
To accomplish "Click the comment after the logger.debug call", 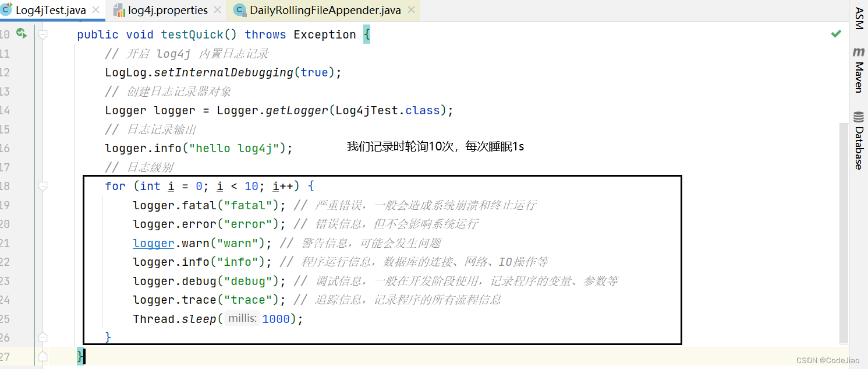I will [455, 281].
